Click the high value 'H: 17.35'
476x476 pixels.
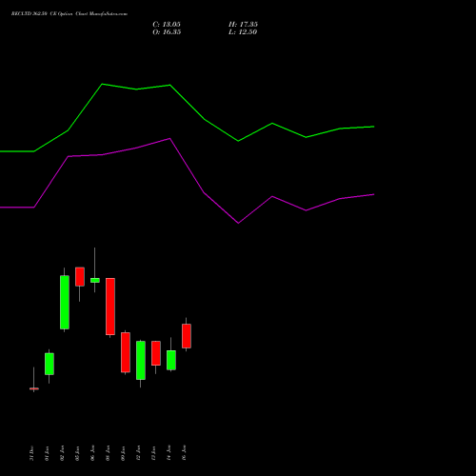point(243,25)
